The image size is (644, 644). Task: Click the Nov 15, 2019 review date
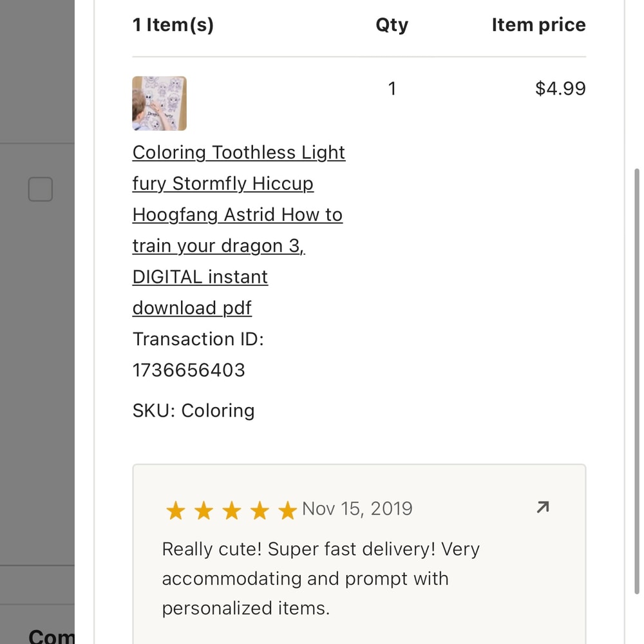click(x=357, y=509)
